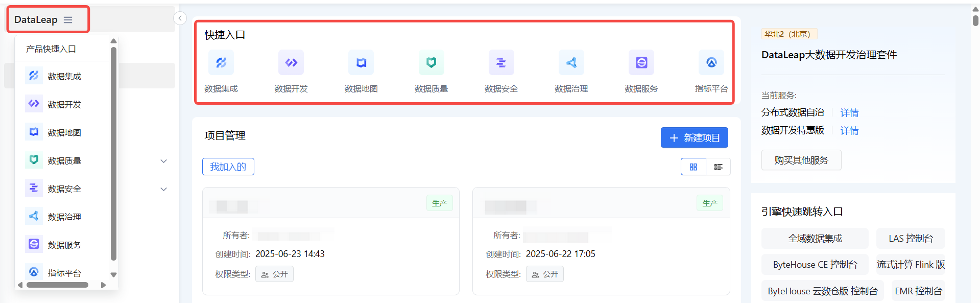Image resolution: width=980 pixels, height=303 pixels.
Task: Open 详情 link for 分布式数据自治
Action: 849,112
